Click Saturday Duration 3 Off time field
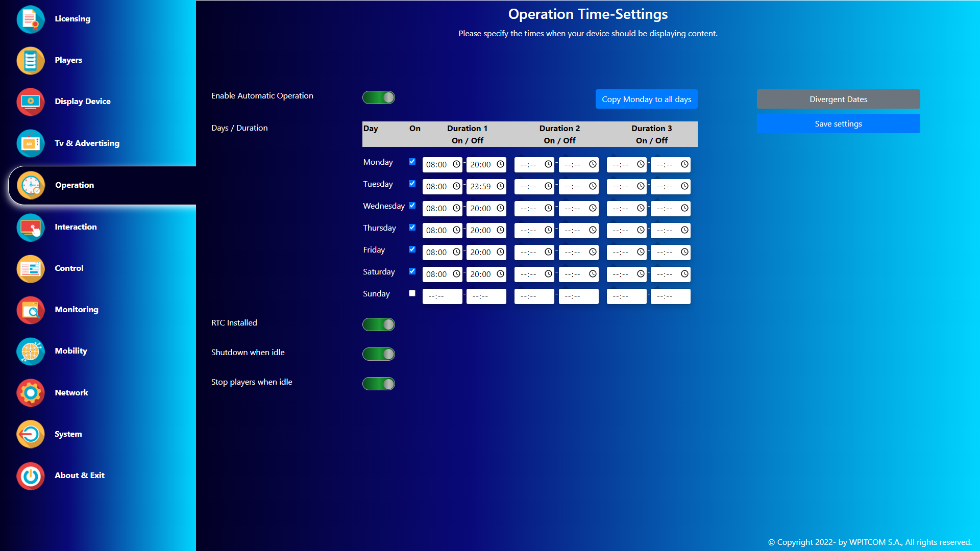 point(665,274)
